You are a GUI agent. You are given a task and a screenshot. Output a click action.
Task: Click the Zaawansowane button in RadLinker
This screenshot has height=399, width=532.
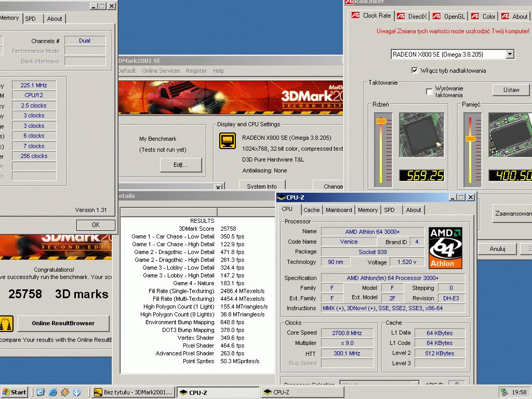[512, 214]
